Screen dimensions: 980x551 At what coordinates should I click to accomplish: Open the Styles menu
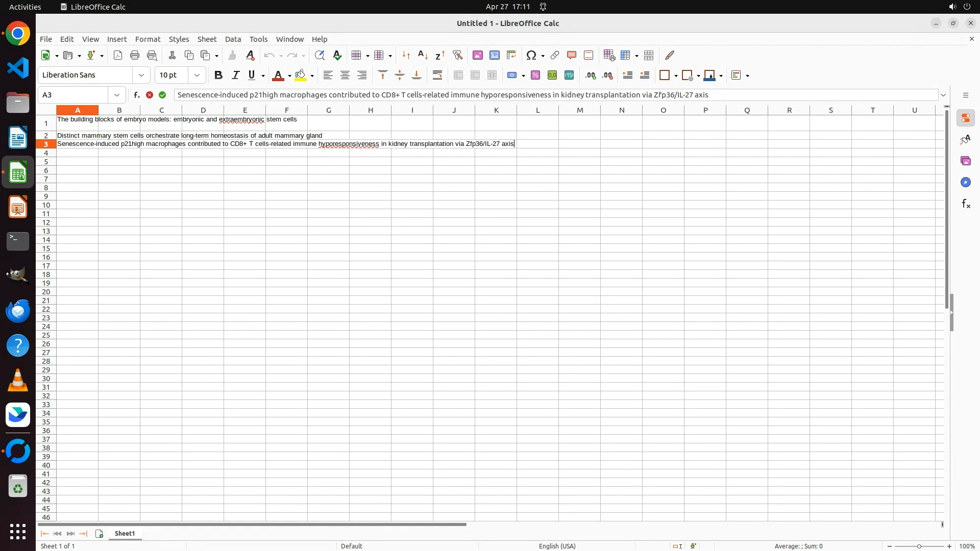[x=179, y=39]
